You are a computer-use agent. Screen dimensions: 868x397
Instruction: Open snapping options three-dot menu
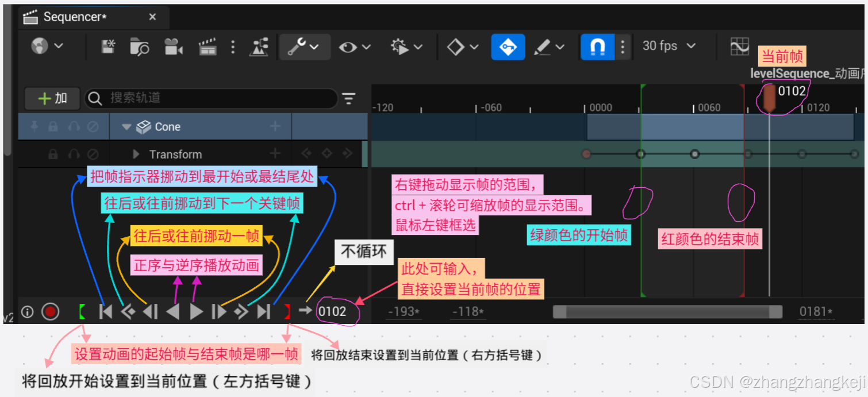623,47
